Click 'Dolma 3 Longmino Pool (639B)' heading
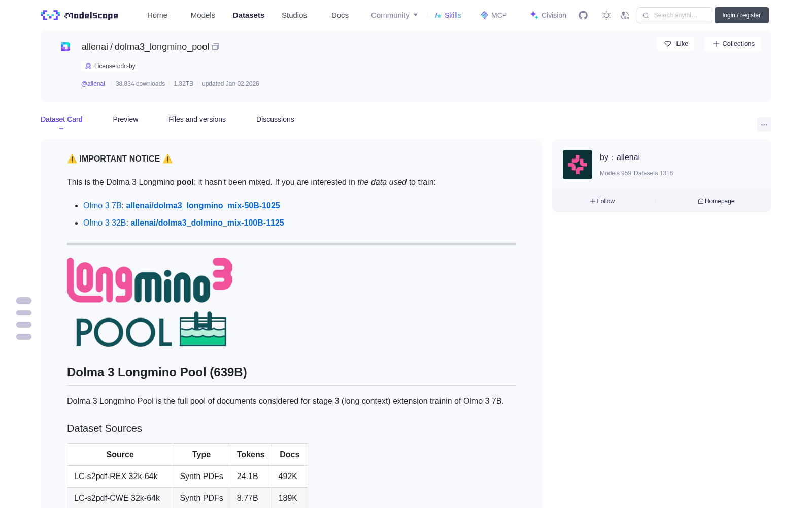 click(157, 372)
